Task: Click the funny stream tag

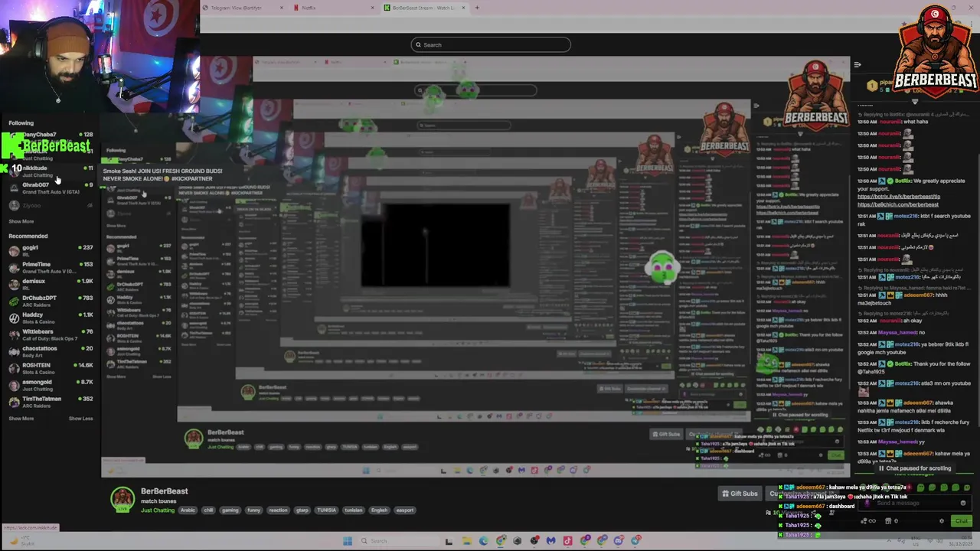Action: point(254,510)
